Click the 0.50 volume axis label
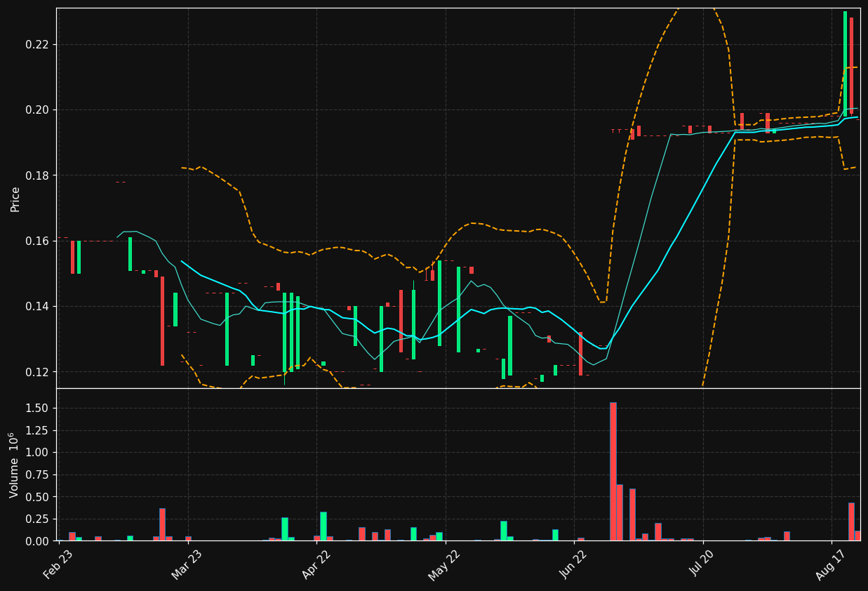 (x=38, y=497)
